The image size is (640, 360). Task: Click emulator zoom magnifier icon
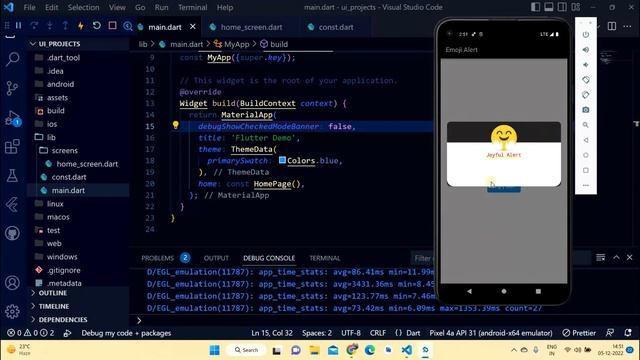(586, 125)
